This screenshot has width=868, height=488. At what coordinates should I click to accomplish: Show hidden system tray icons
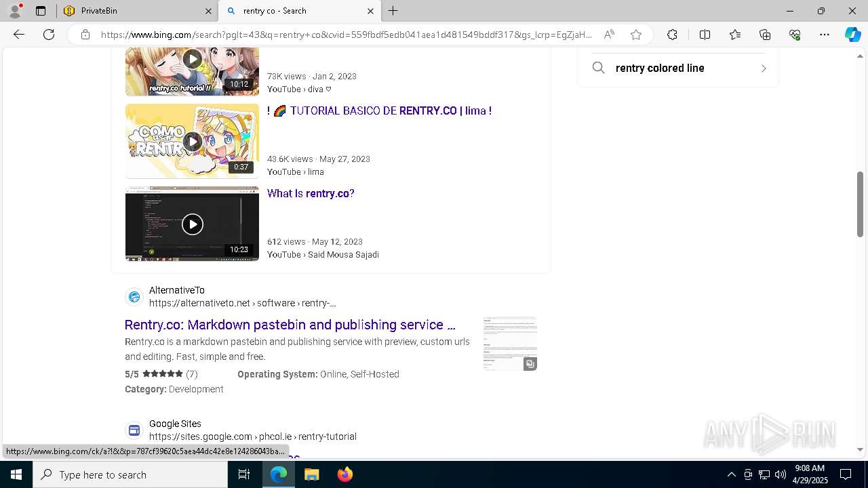pyautogui.click(x=731, y=474)
